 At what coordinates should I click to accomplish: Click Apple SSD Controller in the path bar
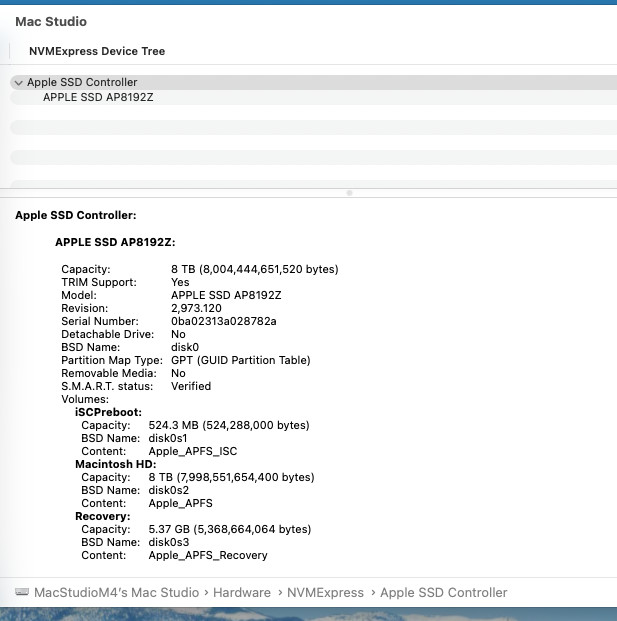point(444,592)
